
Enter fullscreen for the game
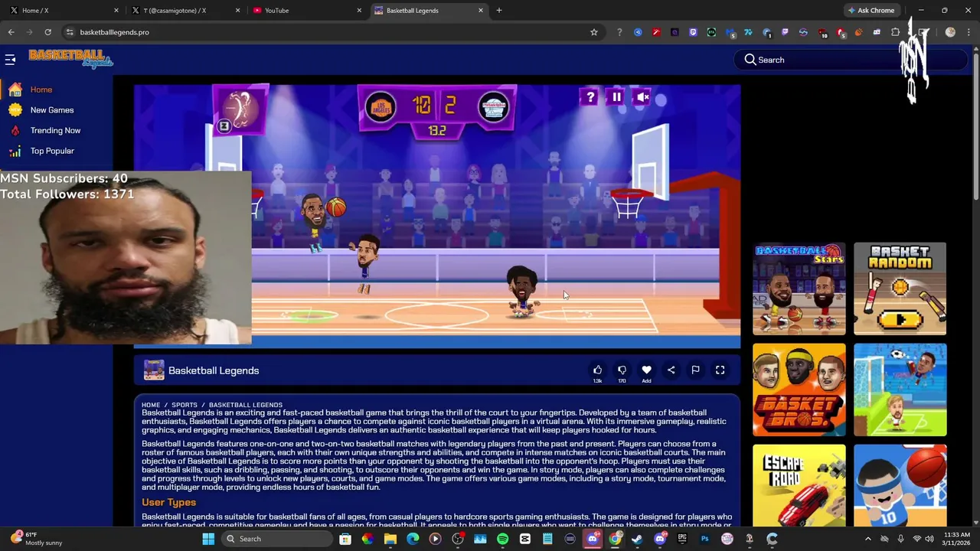pos(720,370)
